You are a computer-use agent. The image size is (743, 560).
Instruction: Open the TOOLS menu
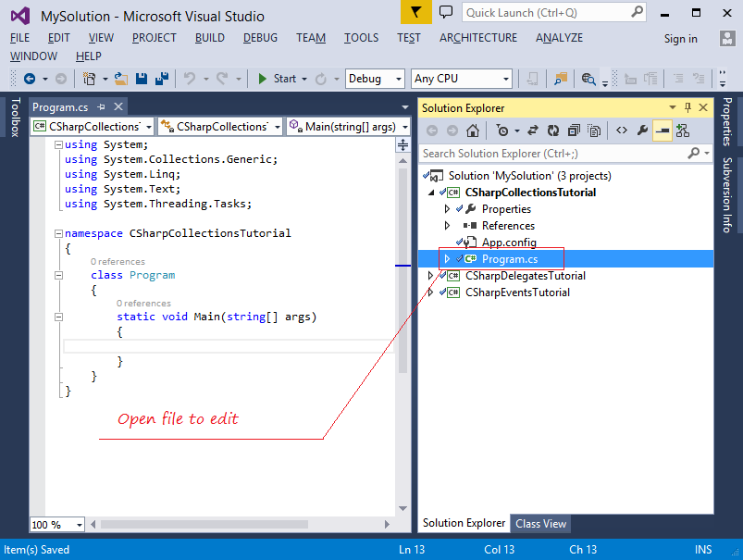click(361, 38)
